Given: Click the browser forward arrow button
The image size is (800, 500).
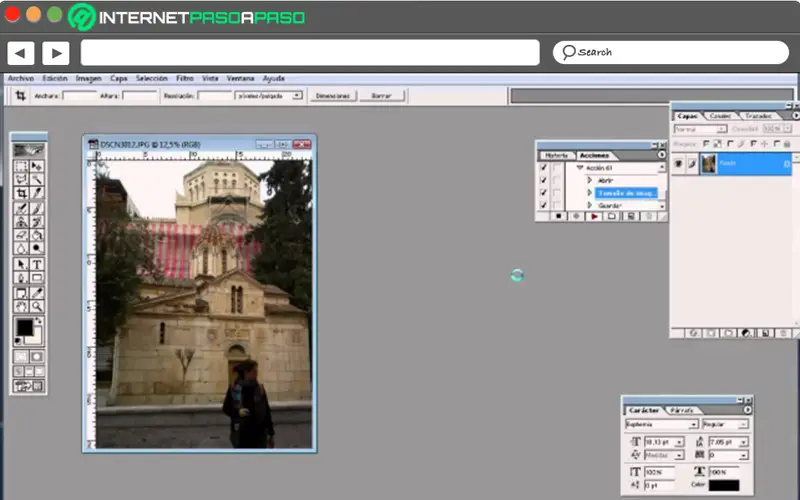Looking at the screenshot, I should pyautogui.click(x=56, y=53).
